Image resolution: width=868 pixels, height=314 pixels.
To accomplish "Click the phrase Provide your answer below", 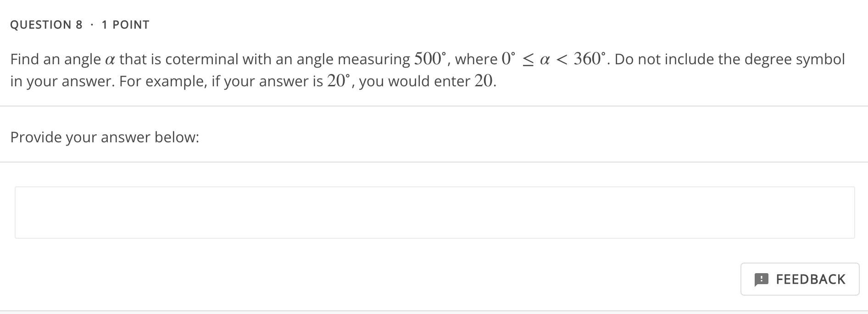I will coord(105,136).
